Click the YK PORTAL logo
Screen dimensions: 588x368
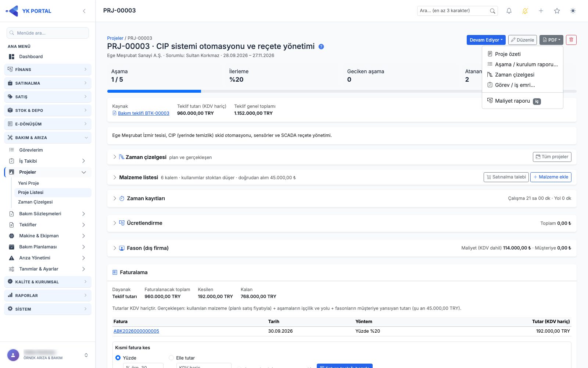tap(29, 11)
